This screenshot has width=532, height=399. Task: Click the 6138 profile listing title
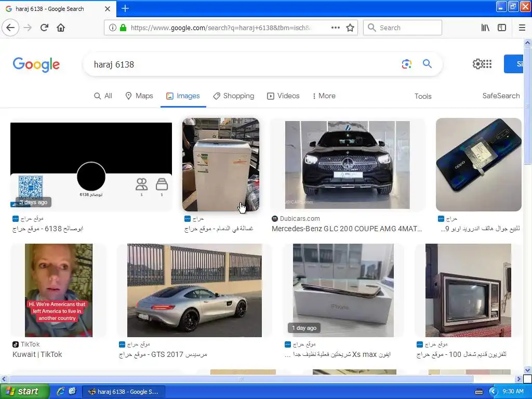pos(48,229)
